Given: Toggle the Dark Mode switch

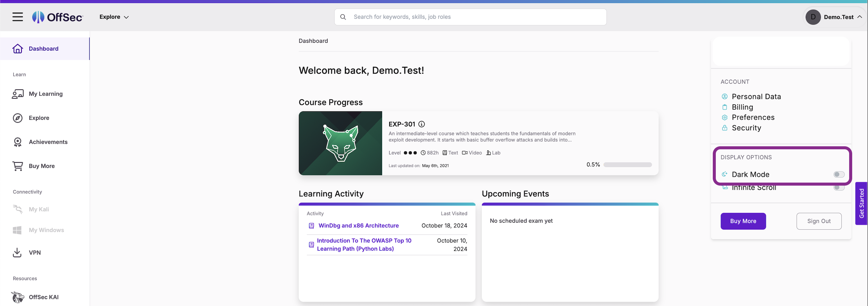Looking at the screenshot, I should [x=839, y=175].
